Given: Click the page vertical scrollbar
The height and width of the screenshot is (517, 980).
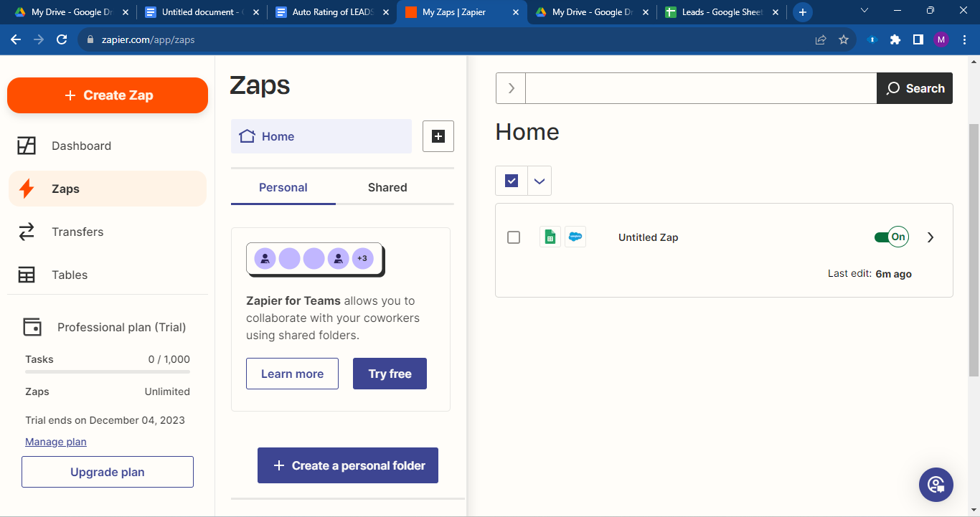Looking at the screenshot, I should point(974,251).
